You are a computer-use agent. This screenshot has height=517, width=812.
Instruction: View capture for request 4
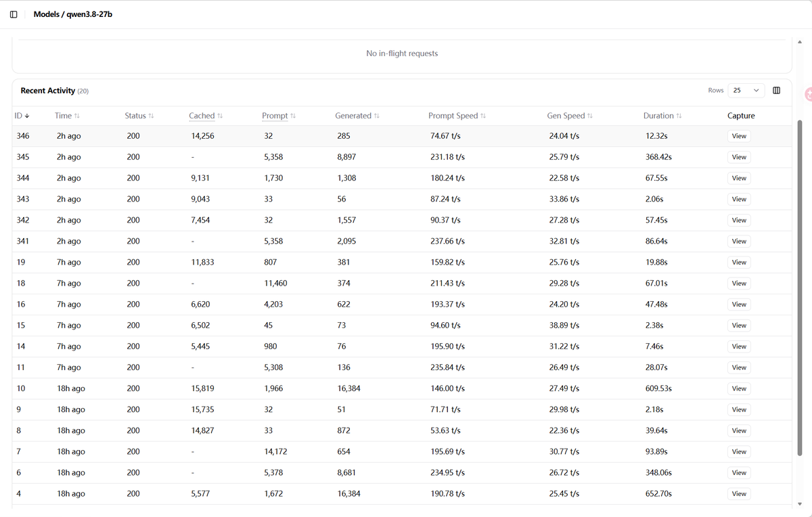point(739,493)
